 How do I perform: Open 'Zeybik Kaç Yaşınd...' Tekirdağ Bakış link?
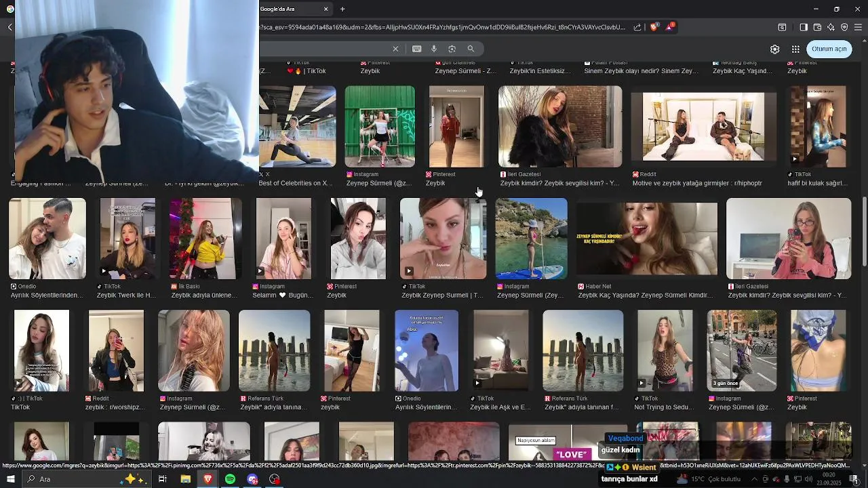[x=743, y=70]
